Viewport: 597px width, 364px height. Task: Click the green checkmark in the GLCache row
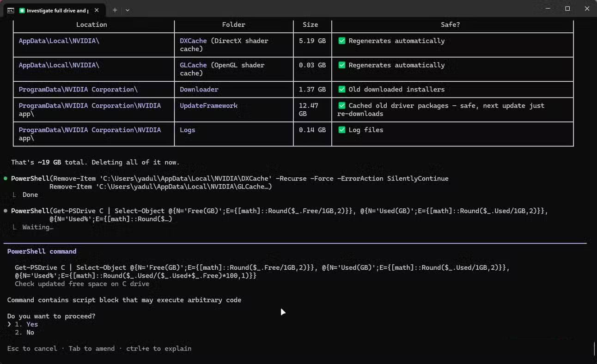point(342,65)
